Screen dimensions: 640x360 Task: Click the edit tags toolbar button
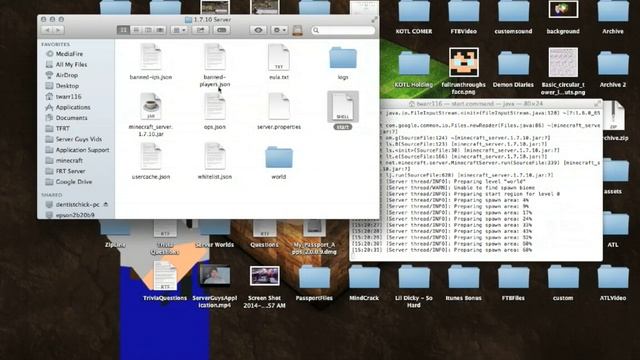pos(222,30)
